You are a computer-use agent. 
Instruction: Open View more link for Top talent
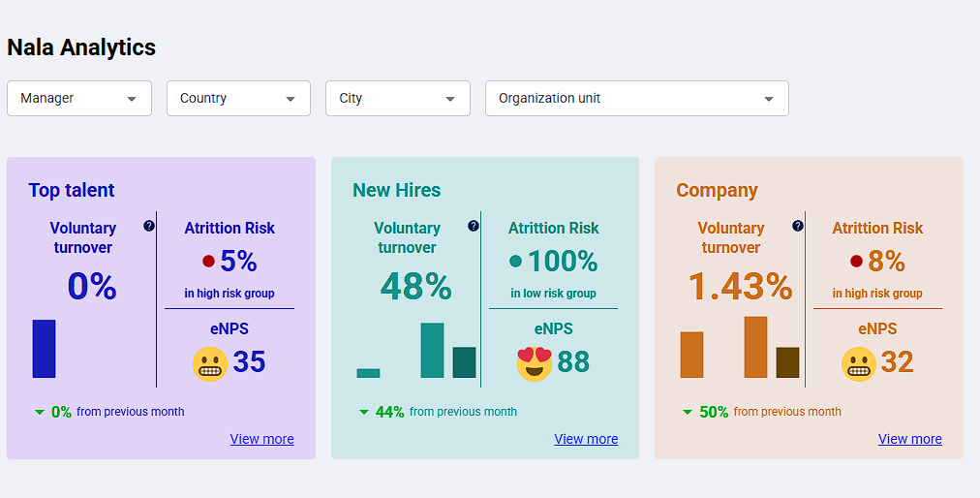[261, 439]
